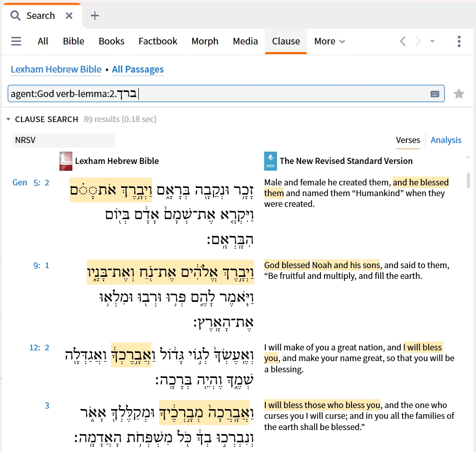
Task: Star this search as a favorite
Action: point(459,93)
